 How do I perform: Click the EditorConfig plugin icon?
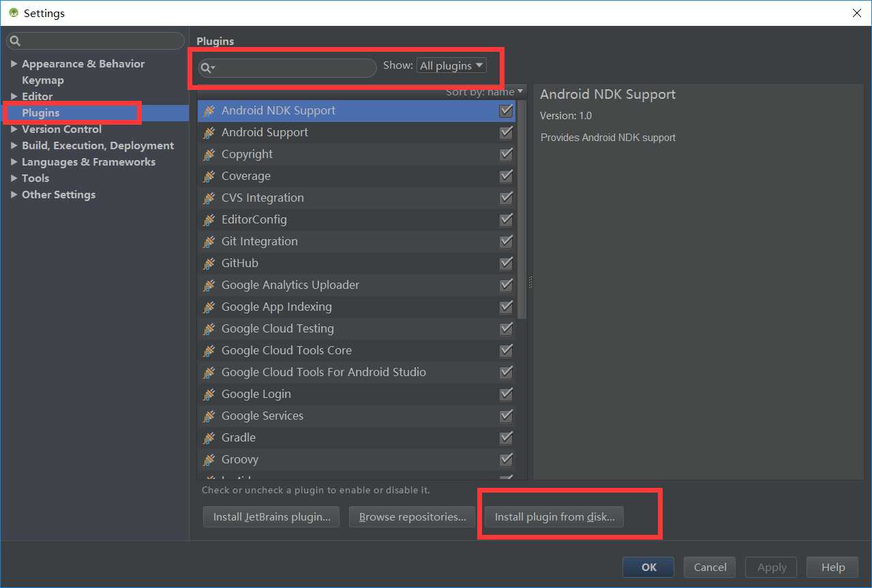(x=209, y=220)
